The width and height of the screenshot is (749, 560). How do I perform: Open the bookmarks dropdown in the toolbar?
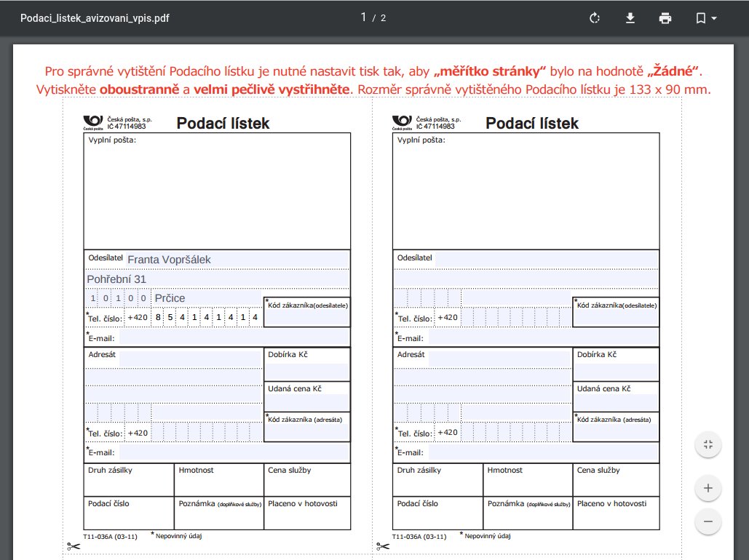706,18
